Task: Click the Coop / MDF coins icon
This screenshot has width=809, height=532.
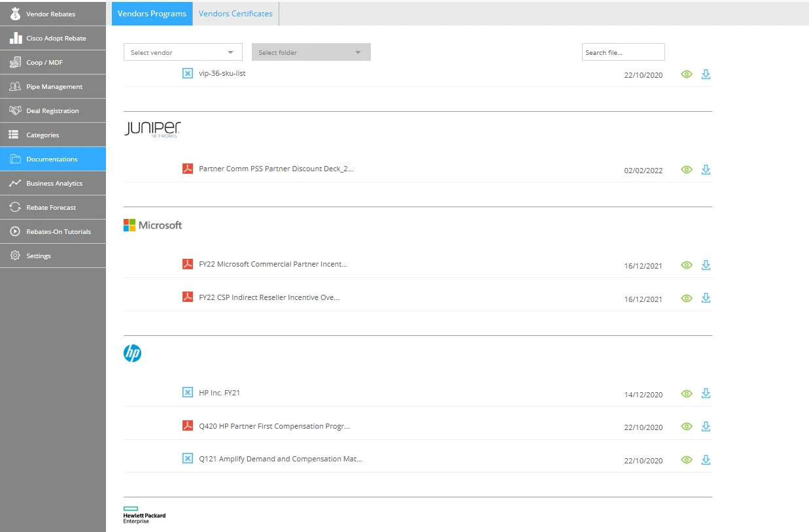Action: click(x=15, y=62)
